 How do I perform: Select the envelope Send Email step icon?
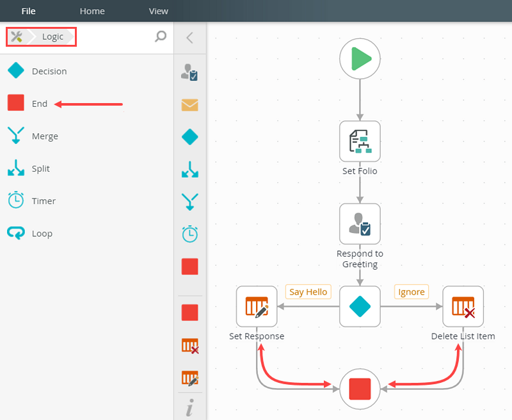pyautogui.click(x=190, y=105)
